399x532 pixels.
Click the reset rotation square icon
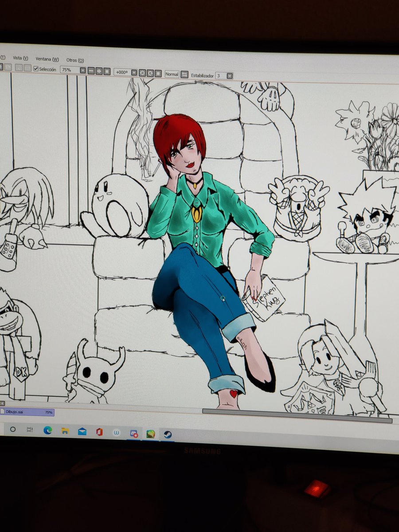coord(158,74)
